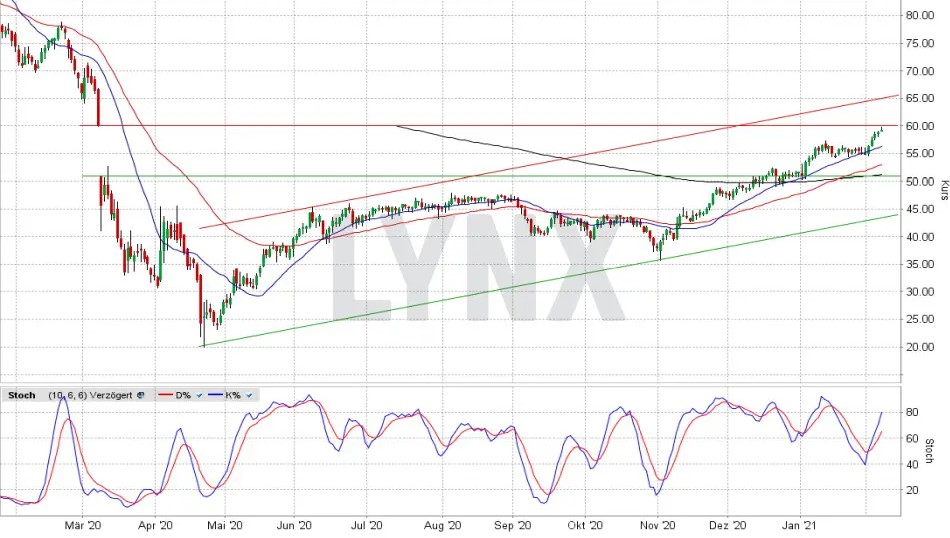Click the Mai '20 date label

pyautogui.click(x=225, y=525)
